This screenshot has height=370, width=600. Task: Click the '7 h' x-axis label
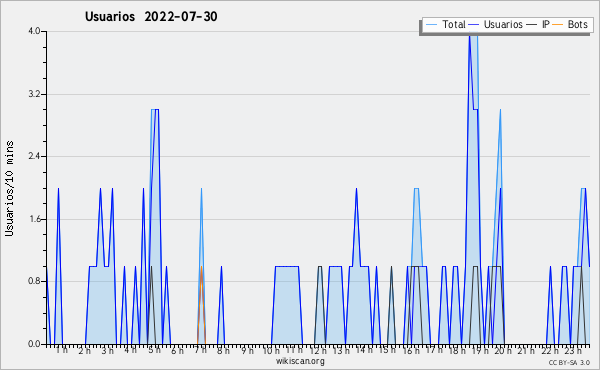pyautogui.click(x=201, y=350)
